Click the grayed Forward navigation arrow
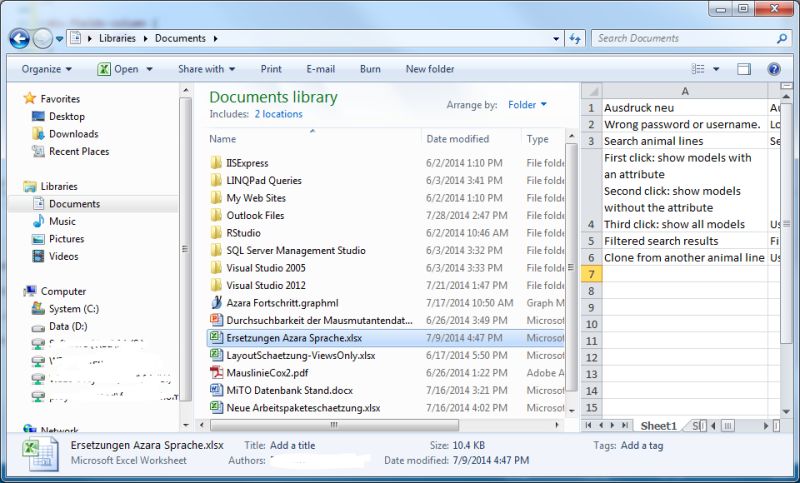Image resolution: width=800 pixels, height=483 pixels. click(43, 38)
